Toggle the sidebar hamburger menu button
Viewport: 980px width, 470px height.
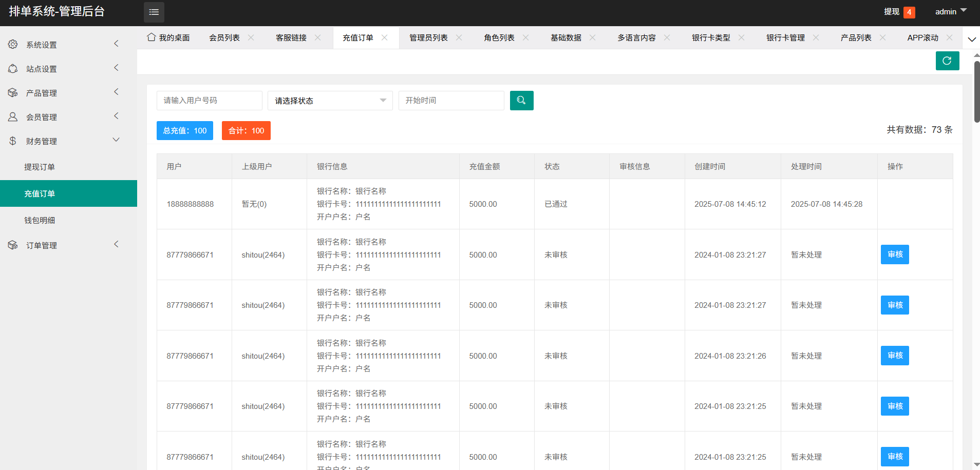pyautogui.click(x=154, y=12)
